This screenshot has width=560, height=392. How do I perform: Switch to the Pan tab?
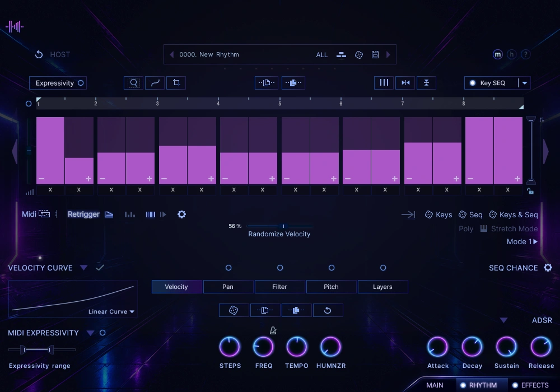pyautogui.click(x=228, y=287)
